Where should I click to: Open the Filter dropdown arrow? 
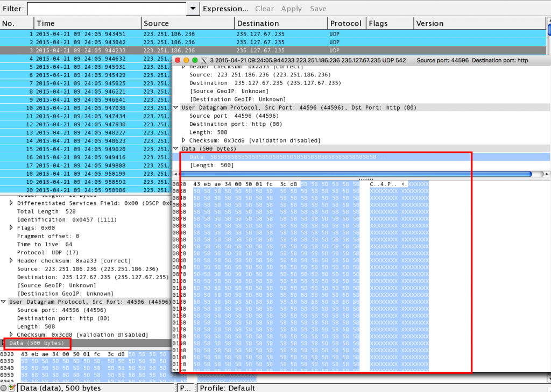point(194,9)
